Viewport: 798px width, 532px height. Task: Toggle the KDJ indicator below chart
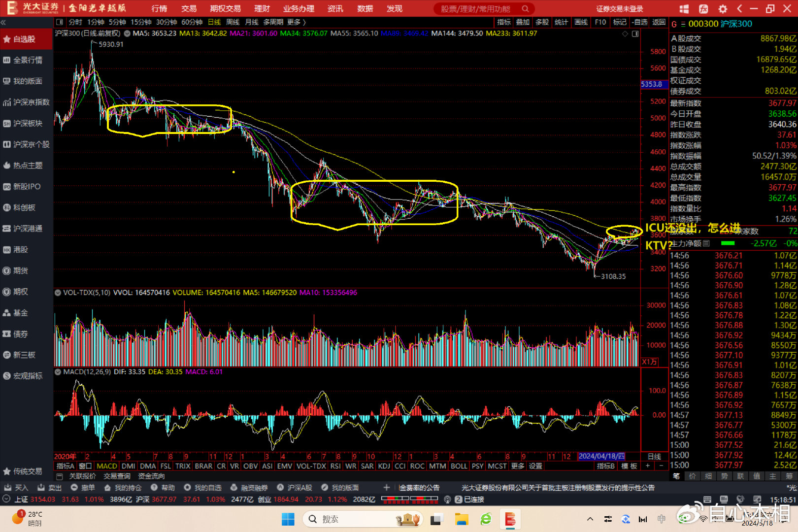pos(384,466)
